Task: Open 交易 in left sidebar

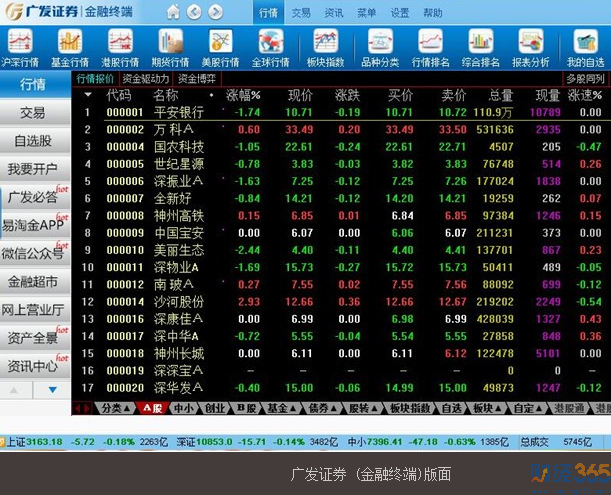Action: click(x=35, y=113)
